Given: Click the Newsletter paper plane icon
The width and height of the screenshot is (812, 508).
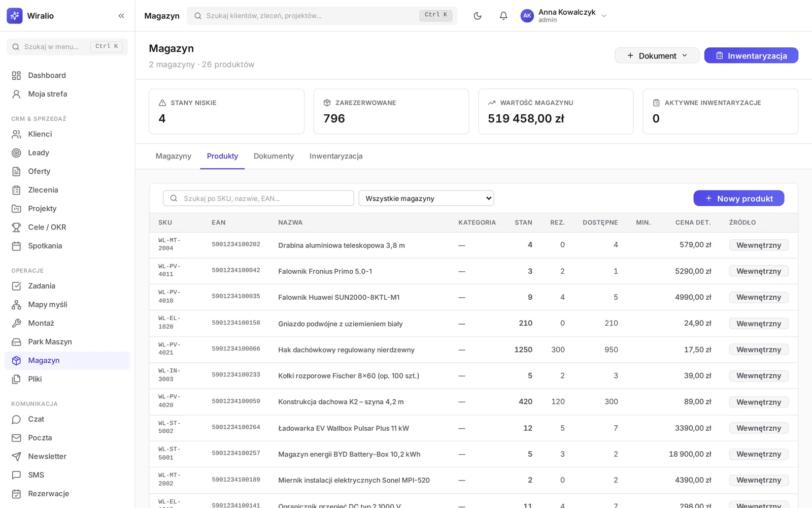Looking at the screenshot, I should tap(16, 456).
